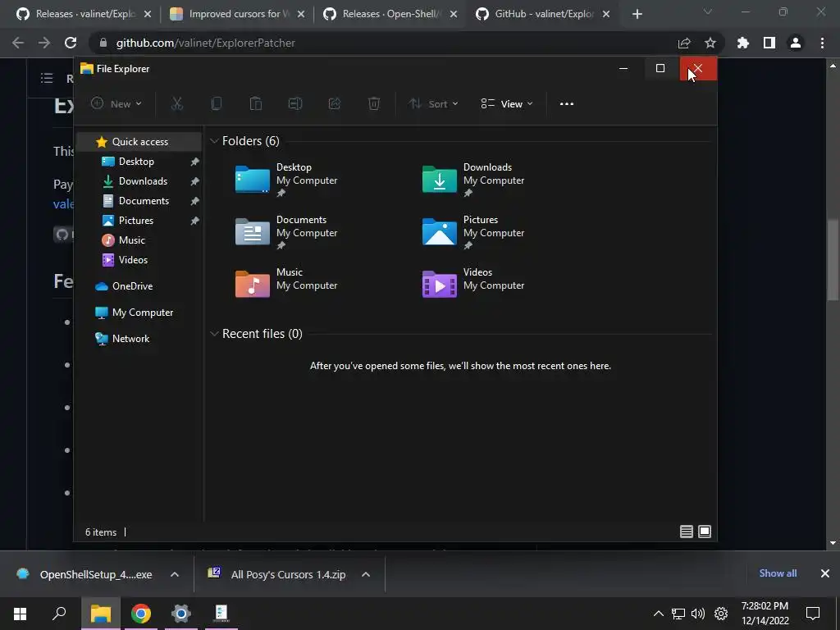This screenshot has height=630, width=840.
Task: Open the View dropdown menu
Action: pyautogui.click(x=507, y=103)
